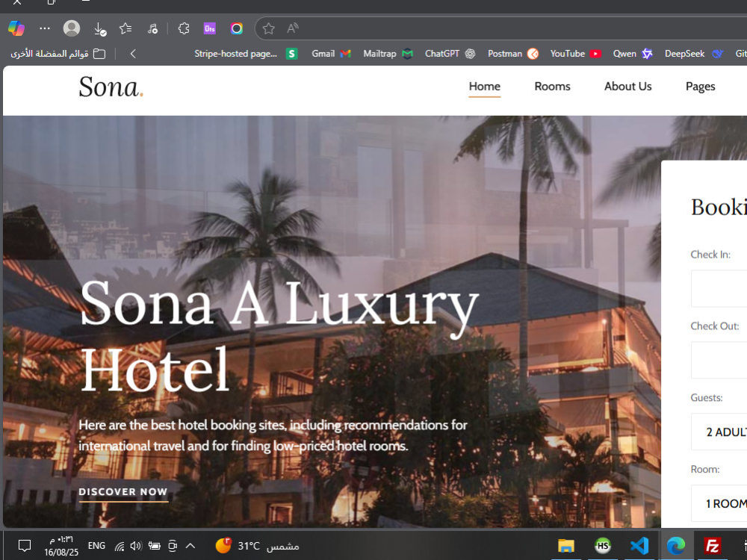747x560 pixels.
Task: Open the ChatGPT bookmark
Action: click(x=450, y=54)
